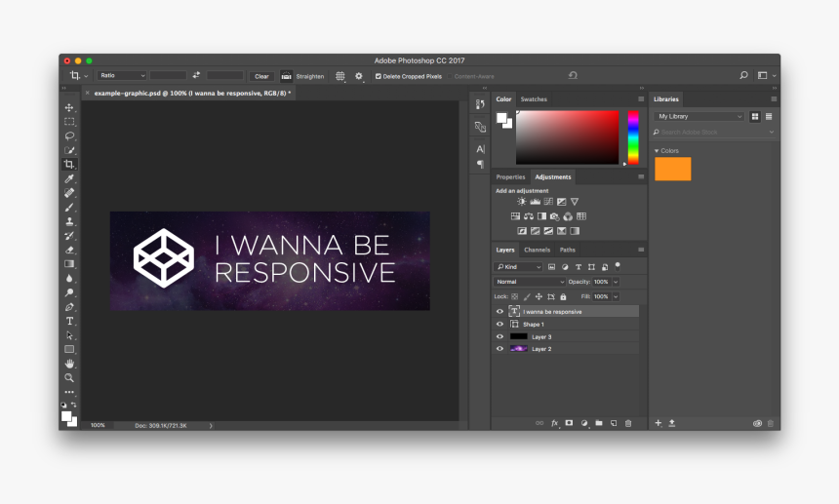Select the Eraser tool
The width and height of the screenshot is (839, 504).
(x=69, y=250)
